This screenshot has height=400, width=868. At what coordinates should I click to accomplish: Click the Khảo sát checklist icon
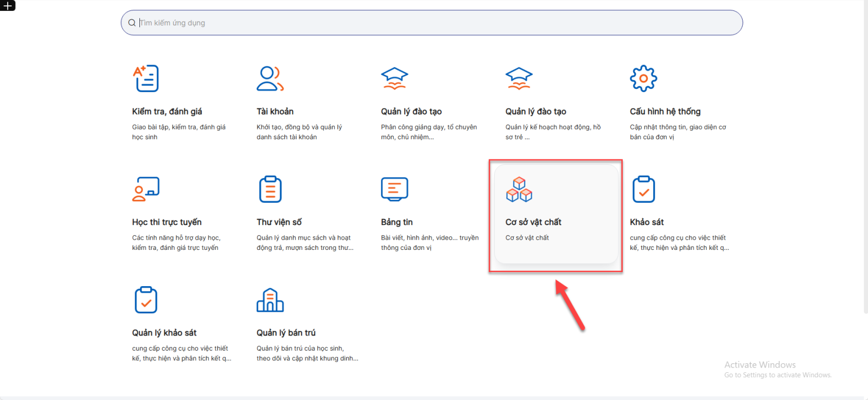[643, 189]
